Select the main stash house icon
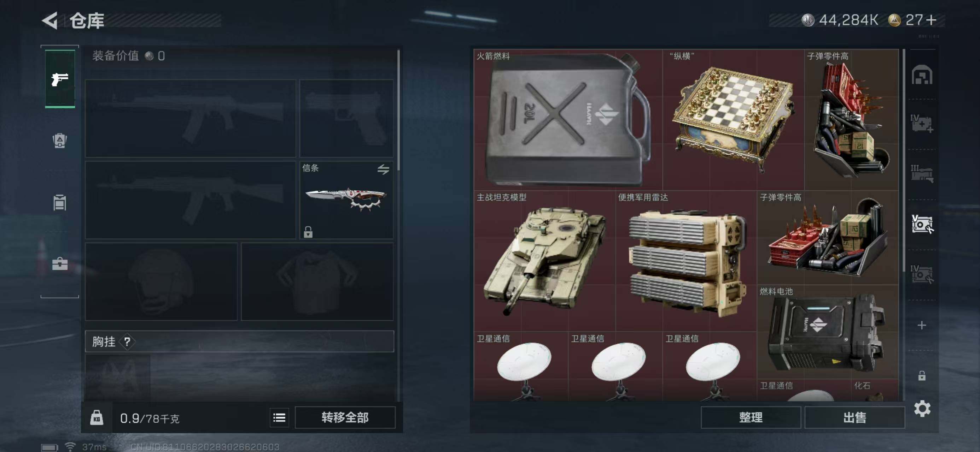Image resolution: width=980 pixels, height=452 pixels. (x=922, y=75)
